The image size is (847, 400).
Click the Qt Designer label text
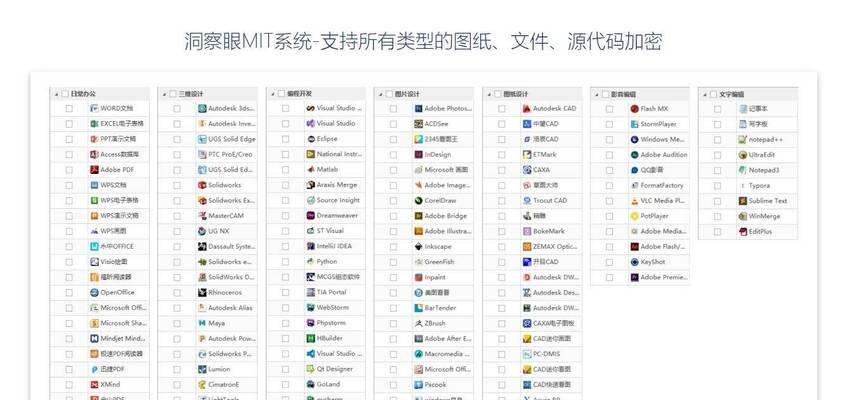pyautogui.click(x=334, y=369)
